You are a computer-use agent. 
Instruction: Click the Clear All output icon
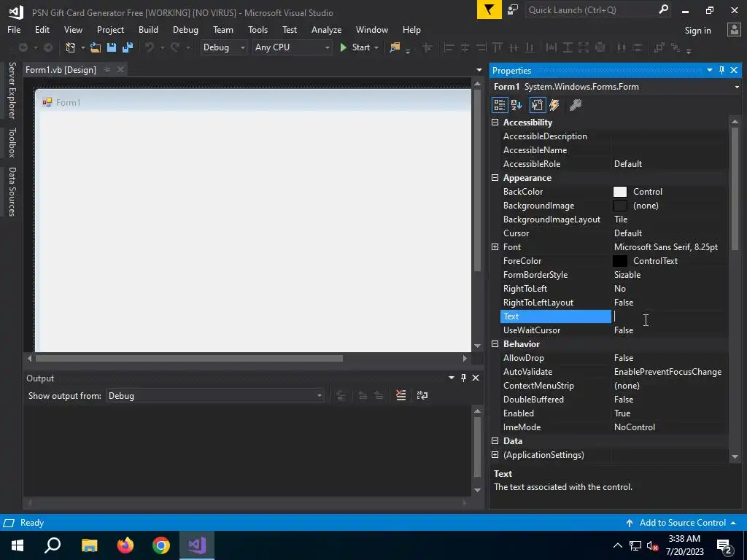pyautogui.click(x=401, y=395)
